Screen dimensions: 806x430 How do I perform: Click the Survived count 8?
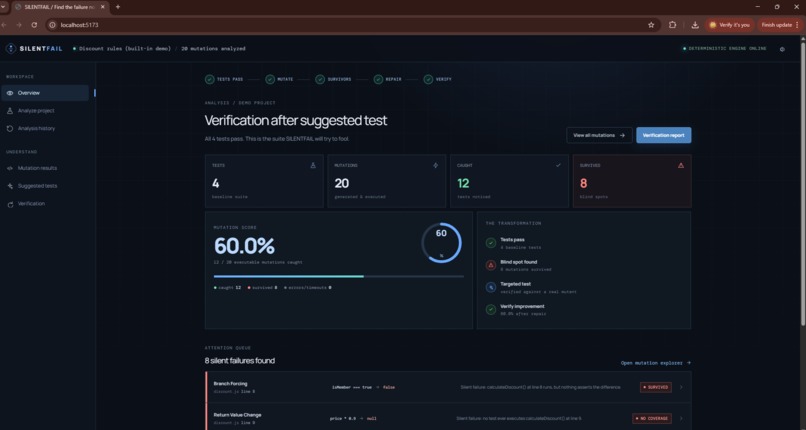(583, 183)
